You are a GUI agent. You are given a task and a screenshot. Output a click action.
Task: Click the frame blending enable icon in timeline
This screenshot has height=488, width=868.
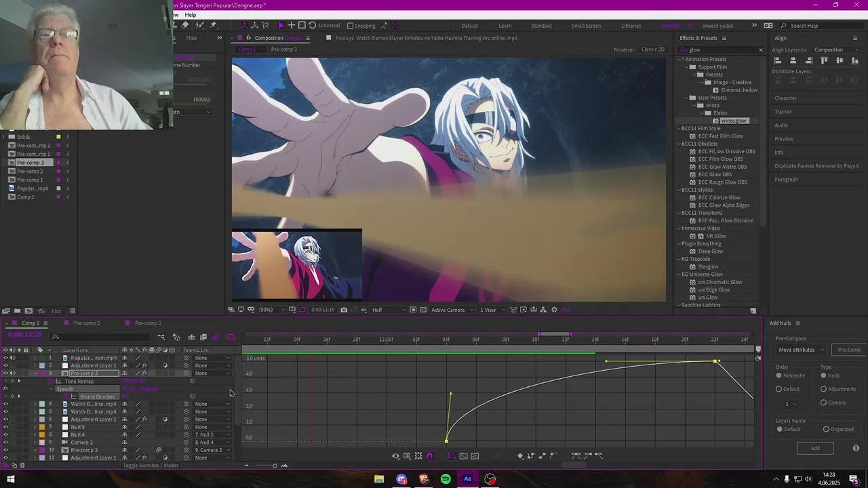pos(203,337)
